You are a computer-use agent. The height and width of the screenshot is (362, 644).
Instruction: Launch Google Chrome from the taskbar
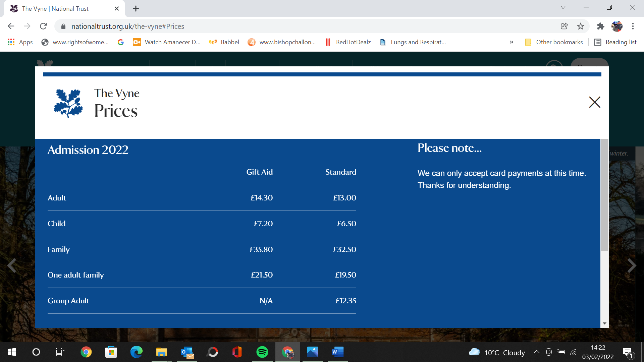pyautogui.click(x=86, y=352)
